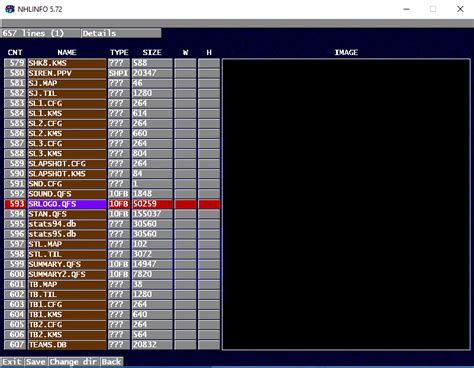Viewport: 474px width, 368px height.
Task: Select the 657 lines (1) tab
Action: click(x=40, y=33)
